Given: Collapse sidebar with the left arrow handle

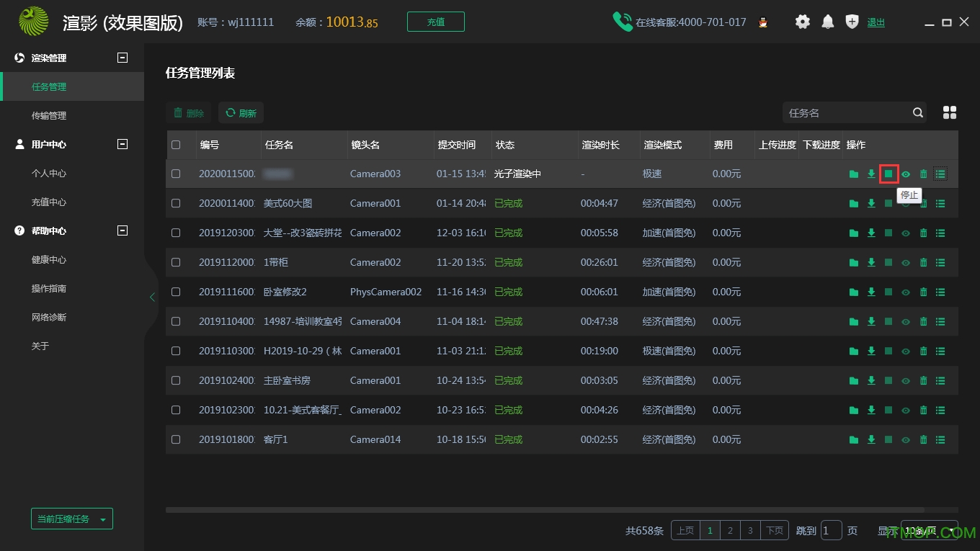Looking at the screenshot, I should (x=152, y=297).
